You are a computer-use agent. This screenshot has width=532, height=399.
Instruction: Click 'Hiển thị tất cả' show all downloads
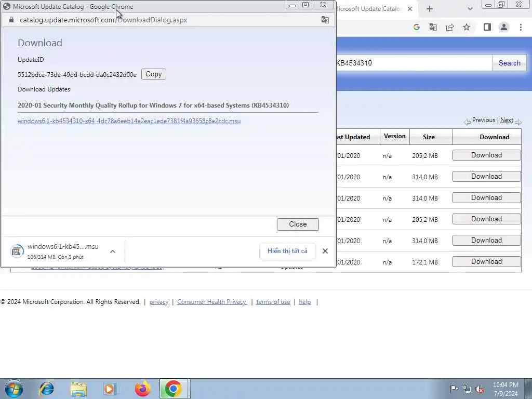coord(287,251)
